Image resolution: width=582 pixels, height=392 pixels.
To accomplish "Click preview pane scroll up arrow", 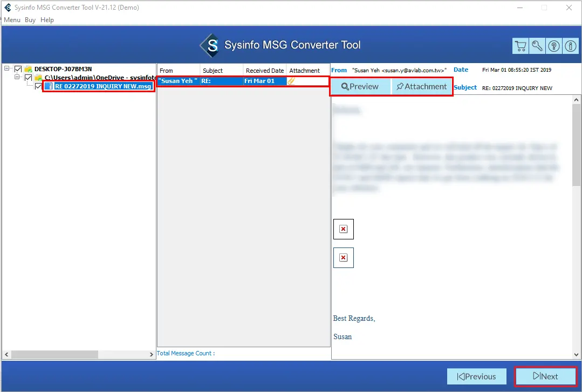I will (x=576, y=100).
